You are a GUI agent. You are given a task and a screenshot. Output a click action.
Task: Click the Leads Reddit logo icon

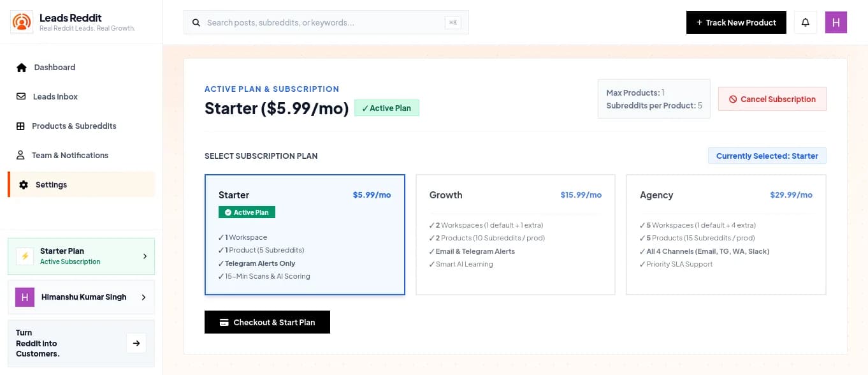click(x=22, y=22)
